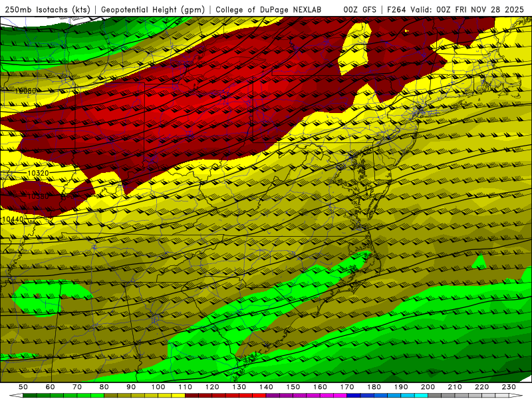Click the '250mb Isotachs (kts)' title text
This screenshot has width=532, height=399.
(x=47, y=10)
